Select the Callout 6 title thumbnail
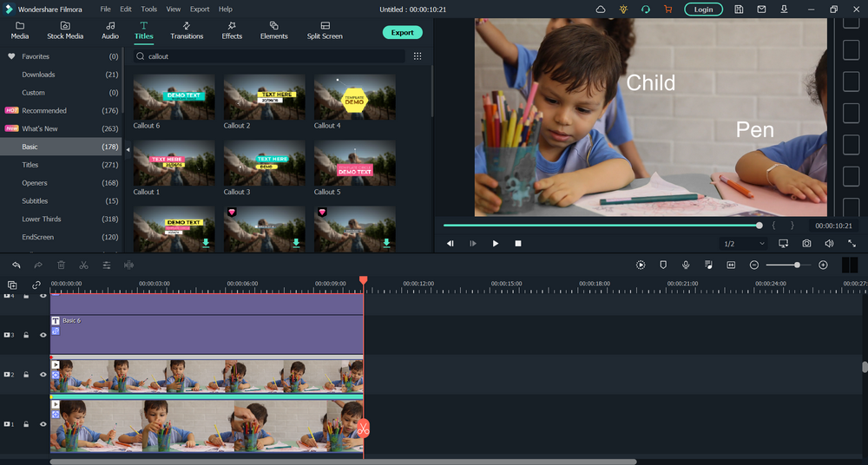The height and width of the screenshot is (465, 868). [174, 97]
